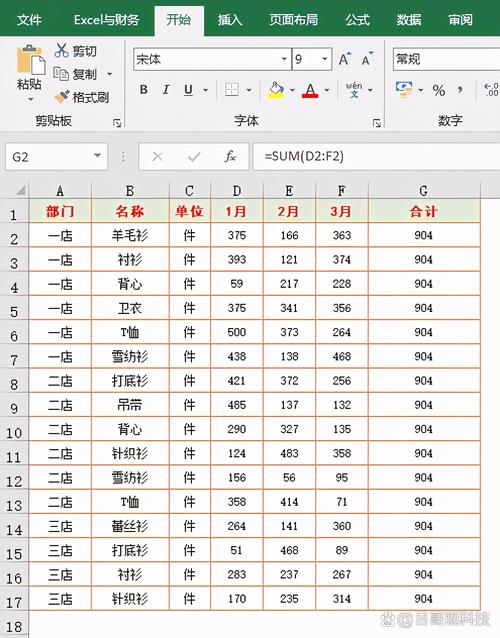Switch to 审阅 tab

coord(461,19)
